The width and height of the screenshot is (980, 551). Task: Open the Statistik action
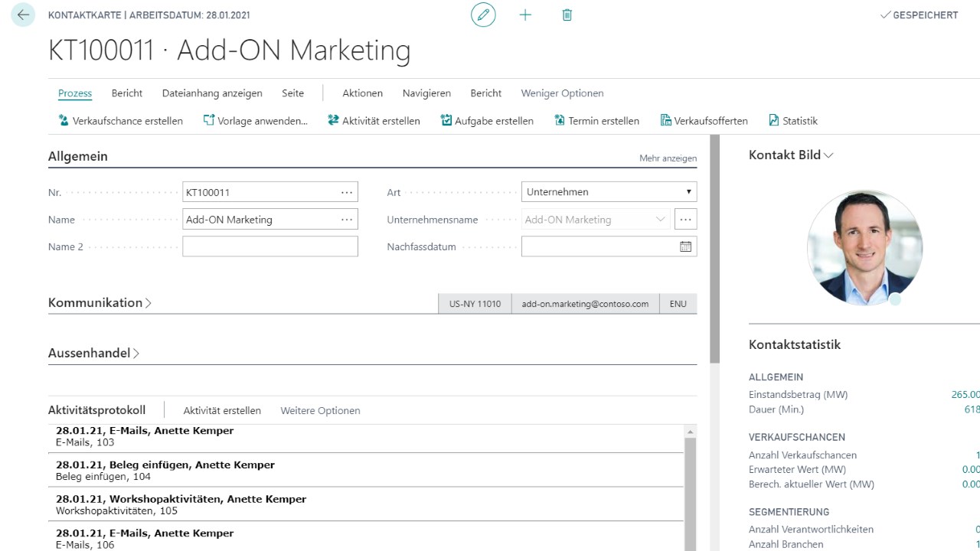tap(793, 121)
